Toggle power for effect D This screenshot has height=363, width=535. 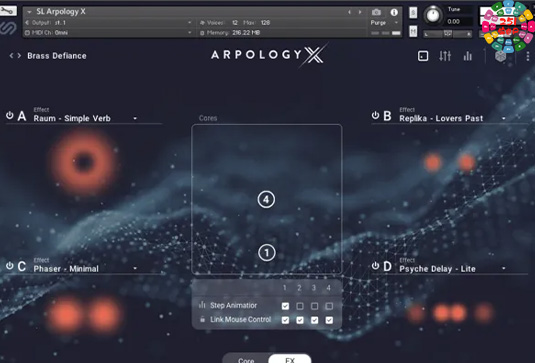(x=375, y=265)
